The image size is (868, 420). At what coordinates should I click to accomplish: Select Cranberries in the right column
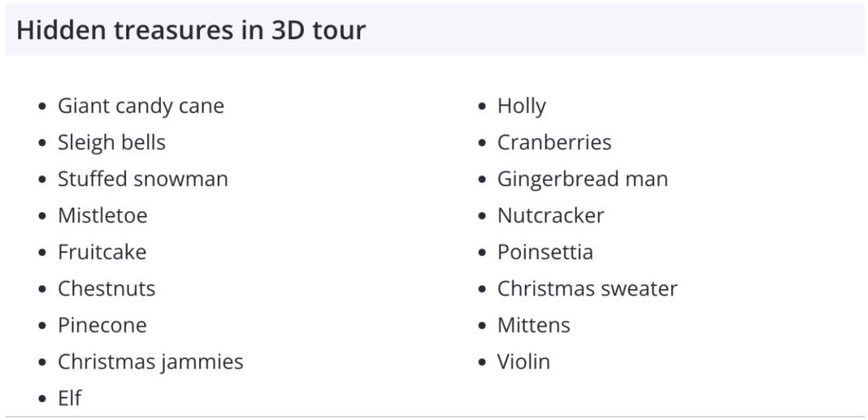[554, 142]
